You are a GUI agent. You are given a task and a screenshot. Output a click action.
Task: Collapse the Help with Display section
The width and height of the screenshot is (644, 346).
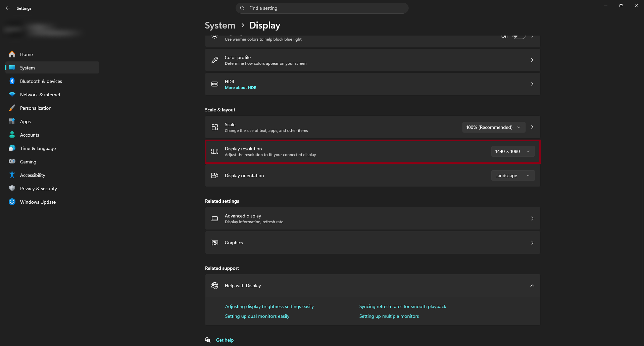pyautogui.click(x=532, y=286)
